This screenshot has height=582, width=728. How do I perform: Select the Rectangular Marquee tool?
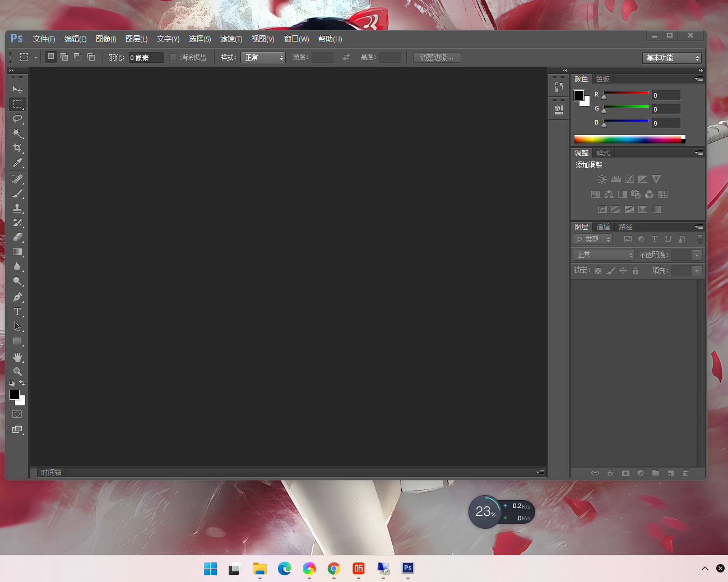click(17, 104)
